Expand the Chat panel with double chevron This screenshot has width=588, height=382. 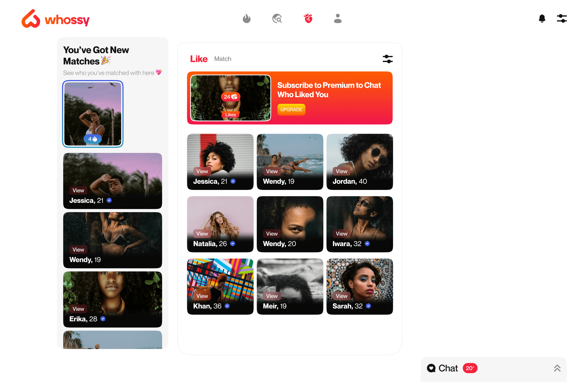point(557,368)
